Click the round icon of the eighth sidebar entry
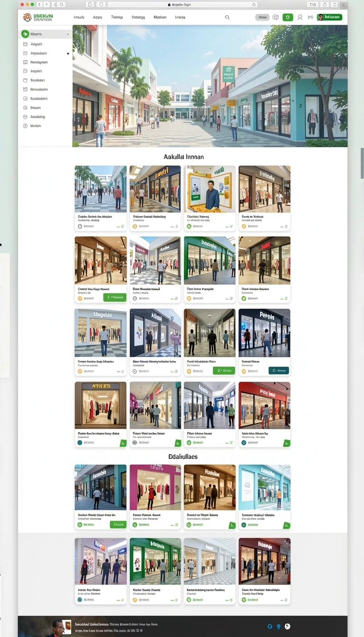Screen dimensions: 364x637 click(26, 99)
